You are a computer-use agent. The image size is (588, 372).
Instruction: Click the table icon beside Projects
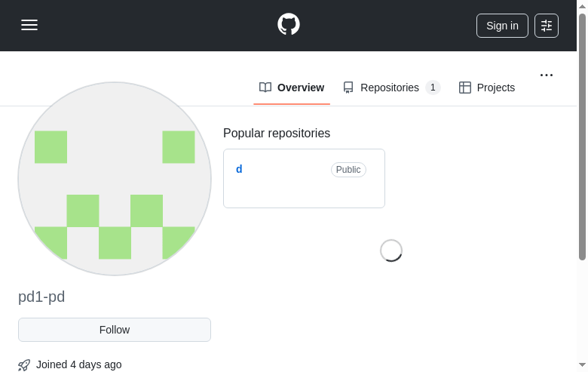point(465,88)
